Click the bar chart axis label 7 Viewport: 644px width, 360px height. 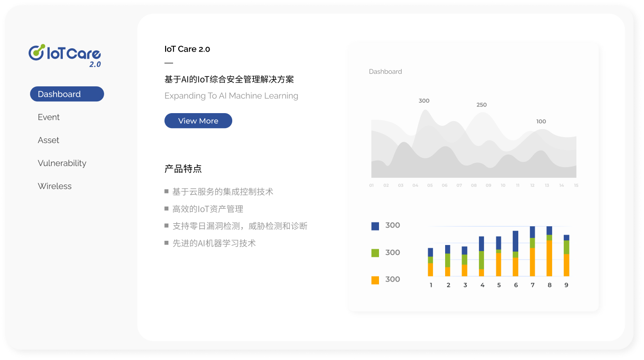tap(532, 285)
